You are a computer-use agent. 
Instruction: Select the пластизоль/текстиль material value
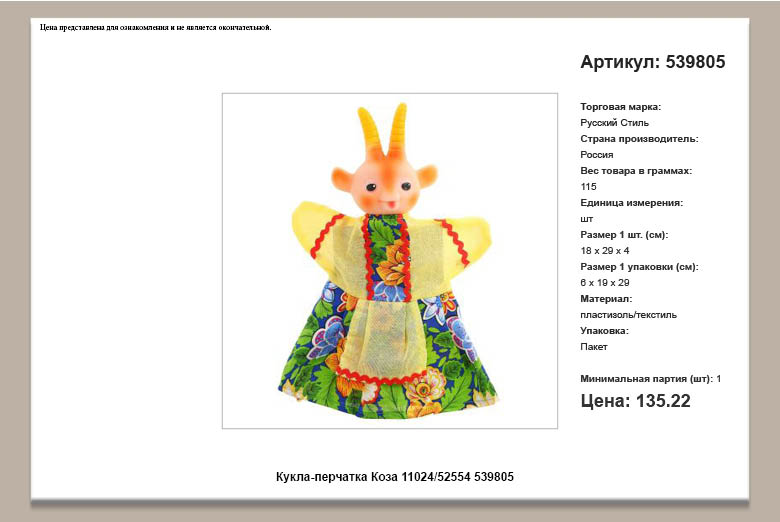pyautogui.click(x=628, y=315)
